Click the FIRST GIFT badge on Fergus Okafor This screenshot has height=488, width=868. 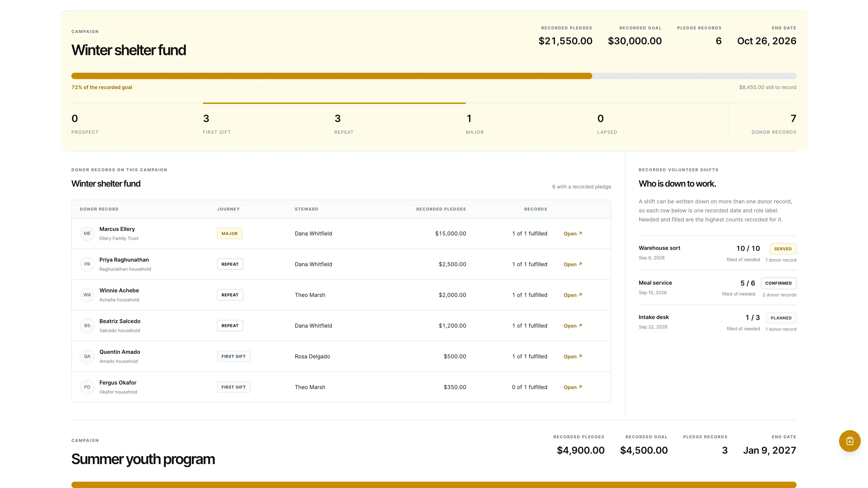(234, 387)
